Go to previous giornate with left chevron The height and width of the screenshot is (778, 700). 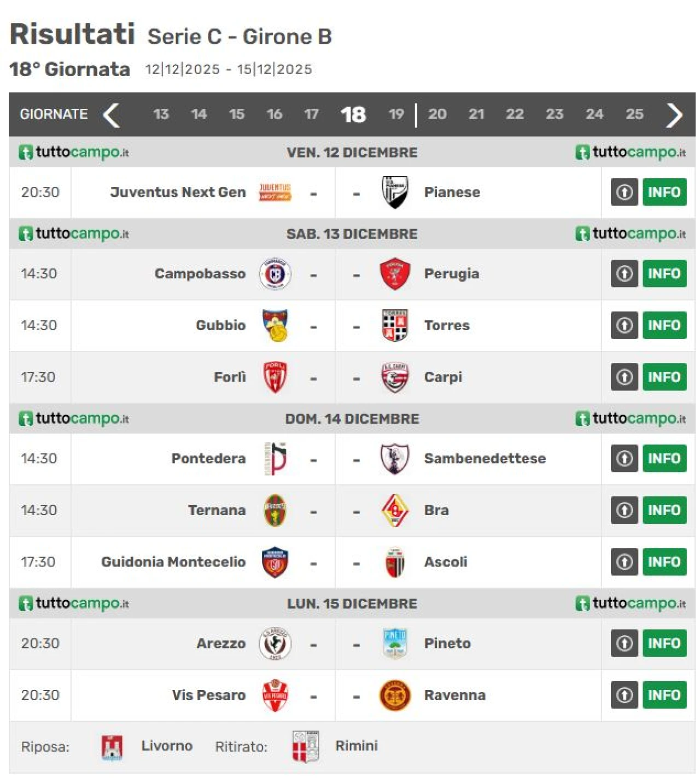(x=112, y=115)
